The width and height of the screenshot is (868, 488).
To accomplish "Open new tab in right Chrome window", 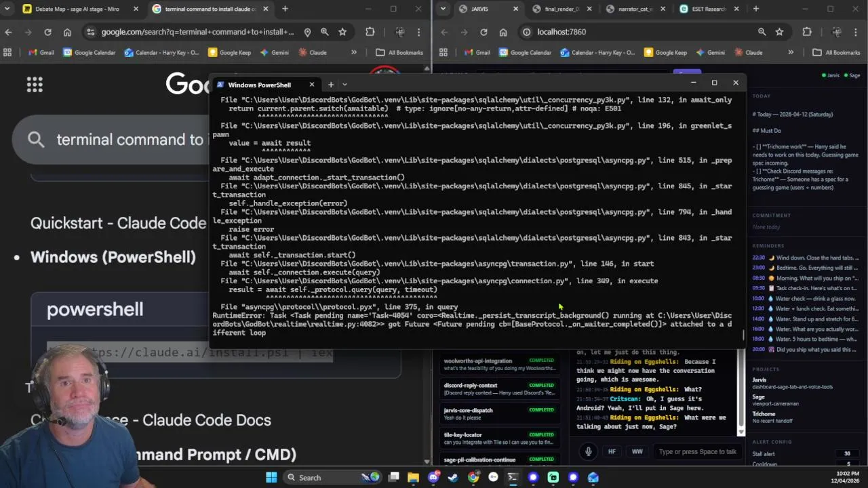I will [755, 9].
